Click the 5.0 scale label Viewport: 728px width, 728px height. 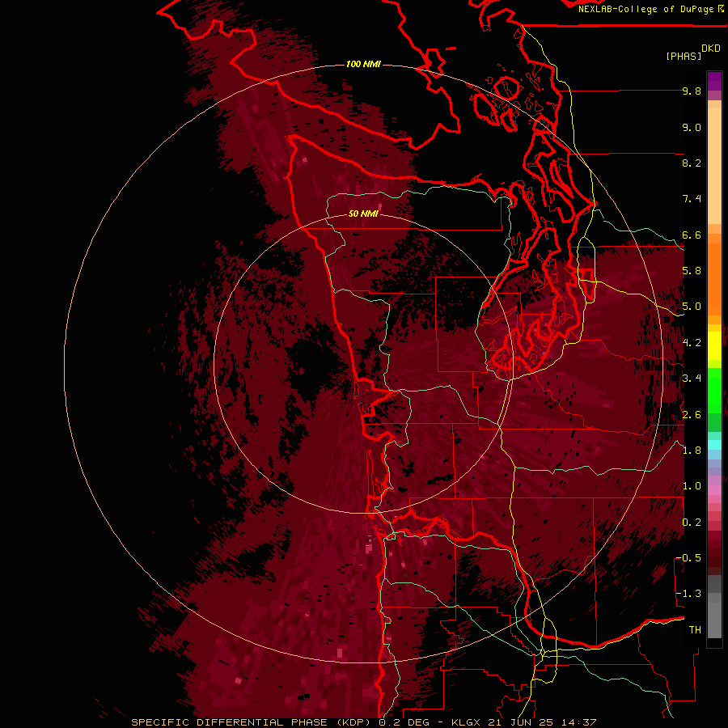coord(692,307)
